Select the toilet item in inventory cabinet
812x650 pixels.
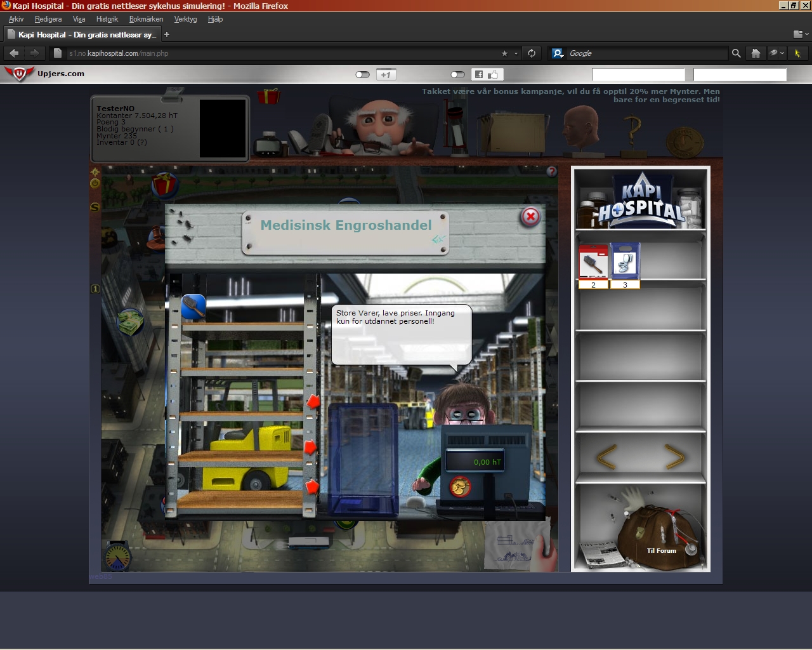tap(625, 262)
